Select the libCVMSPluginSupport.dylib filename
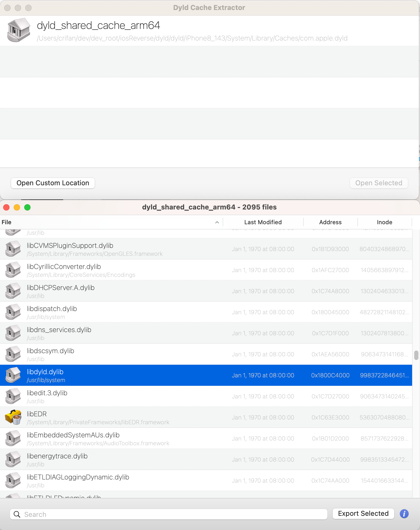 (x=70, y=246)
